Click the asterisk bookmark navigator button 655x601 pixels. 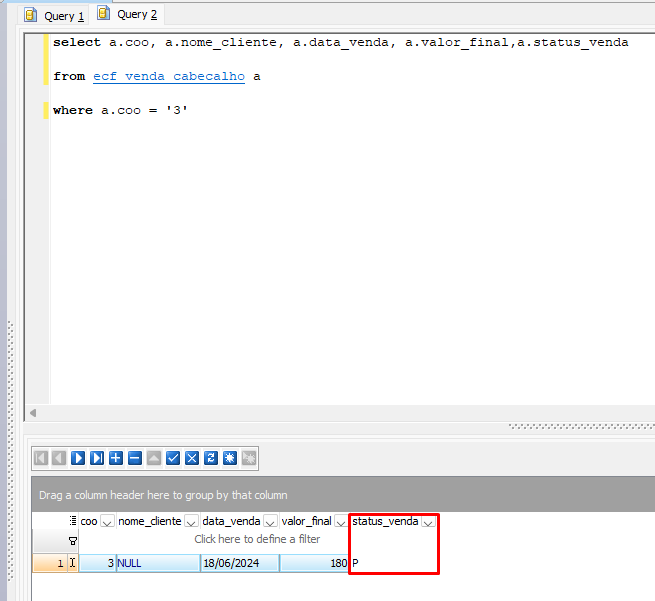[230, 458]
